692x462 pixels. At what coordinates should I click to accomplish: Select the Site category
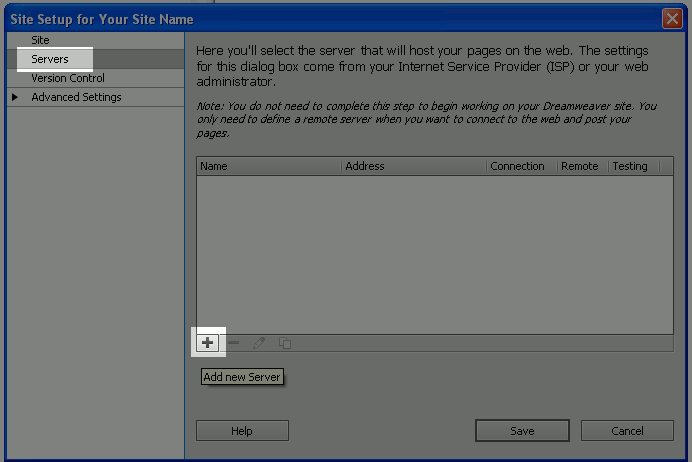[40, 40]
